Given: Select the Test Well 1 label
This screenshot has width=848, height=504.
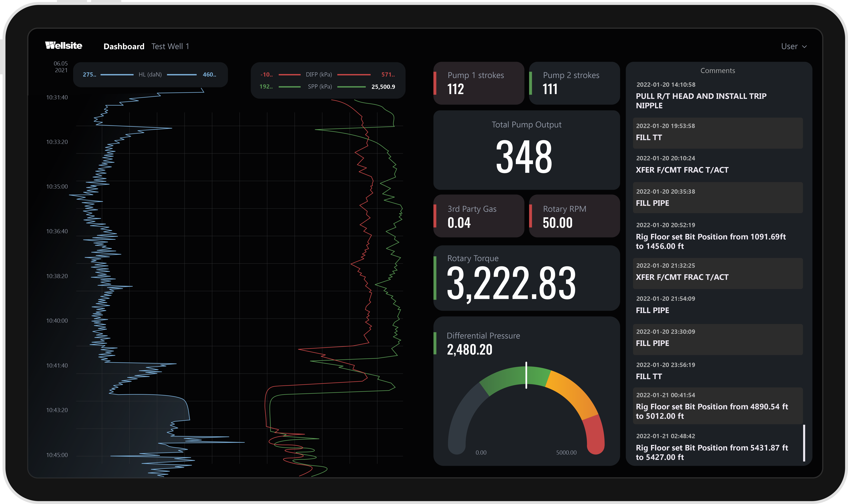Looking at the screenshot, I should tap(170, 46).
